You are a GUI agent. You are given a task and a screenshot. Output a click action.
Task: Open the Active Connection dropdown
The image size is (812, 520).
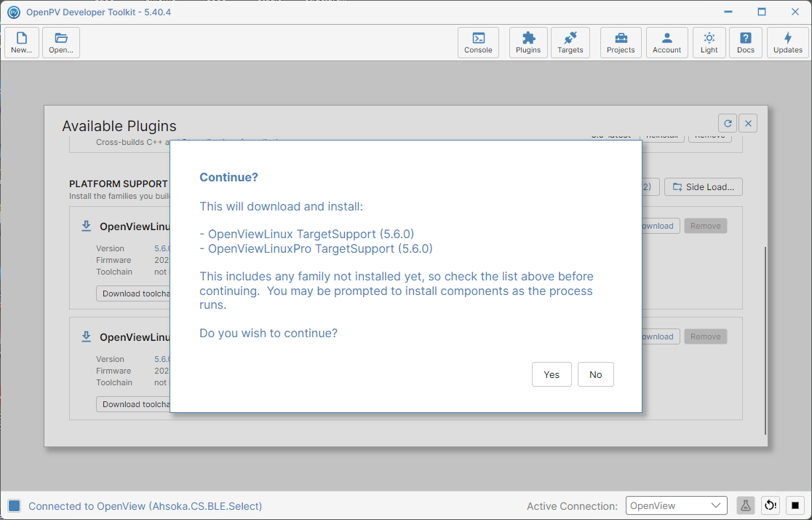[677, 505]
